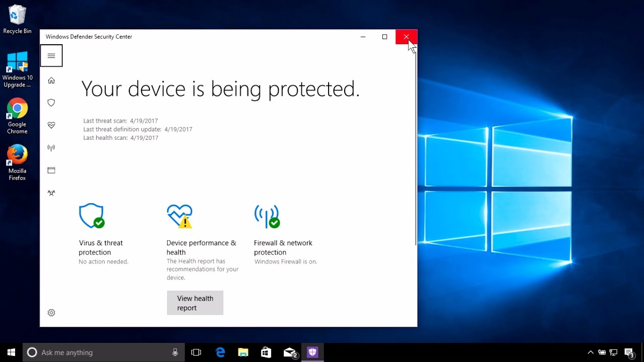Select Virus & threat protection shield icon

click(91, 215)
